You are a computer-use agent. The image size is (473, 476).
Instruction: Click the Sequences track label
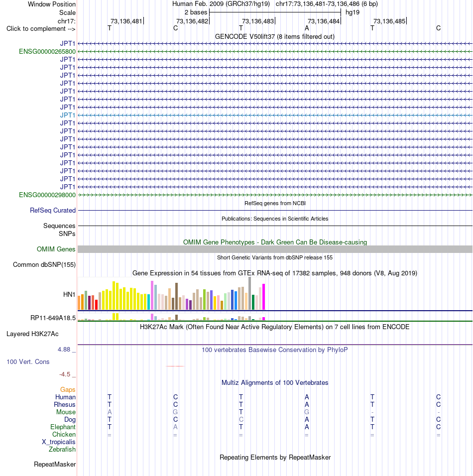[x=59, y=226]
